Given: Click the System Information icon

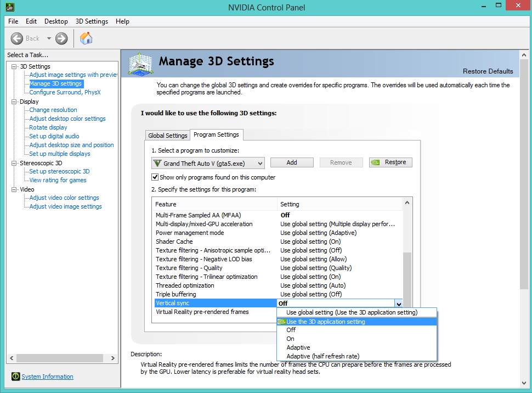Looking at the screenshot, I should (x=15, y=377).
